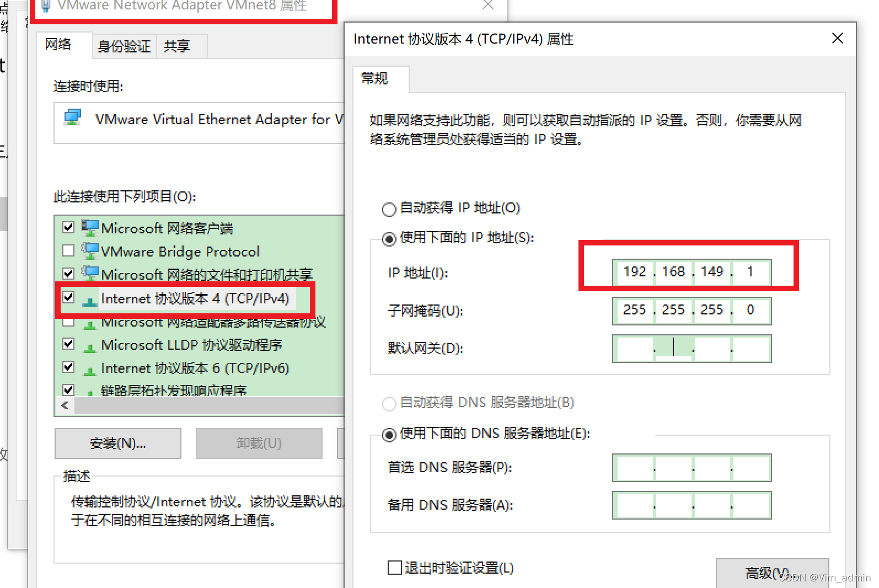
Task: Click the 安装(N)... button
Action: coord(118,443)
